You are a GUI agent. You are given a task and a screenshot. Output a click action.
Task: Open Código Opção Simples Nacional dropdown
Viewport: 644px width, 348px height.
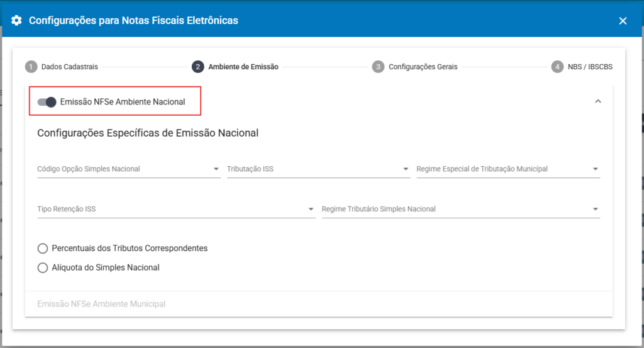click(128, 169)
